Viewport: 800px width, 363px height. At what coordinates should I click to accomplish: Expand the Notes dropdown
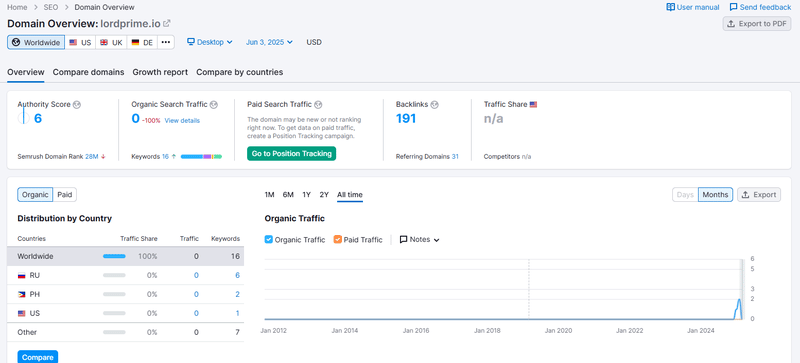pos(419,239)
